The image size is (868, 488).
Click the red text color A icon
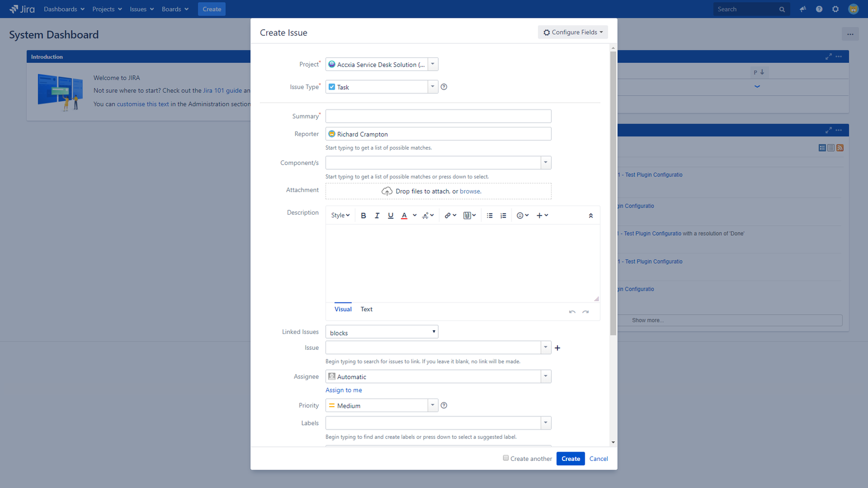point(404,216)
